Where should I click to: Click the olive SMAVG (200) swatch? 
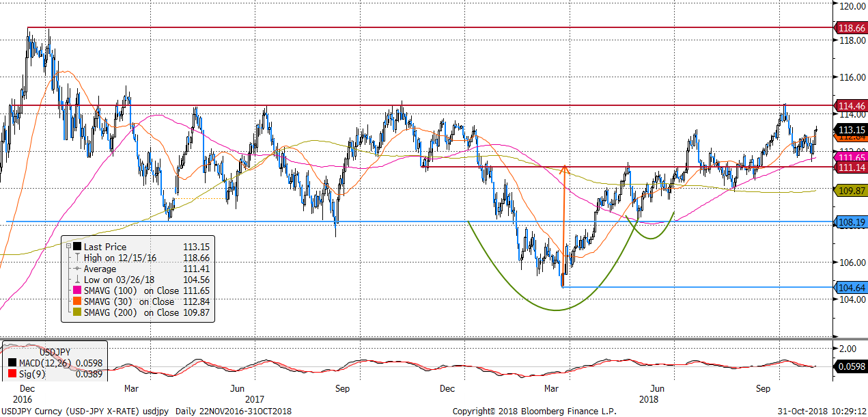click(x=78, y=312)
